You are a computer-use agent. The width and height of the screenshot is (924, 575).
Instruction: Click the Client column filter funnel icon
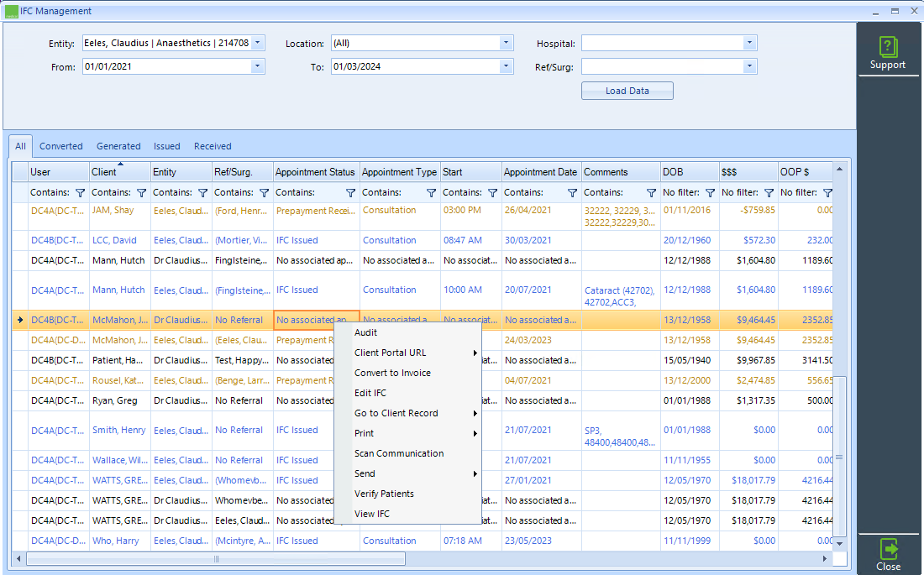coord(141,193)
